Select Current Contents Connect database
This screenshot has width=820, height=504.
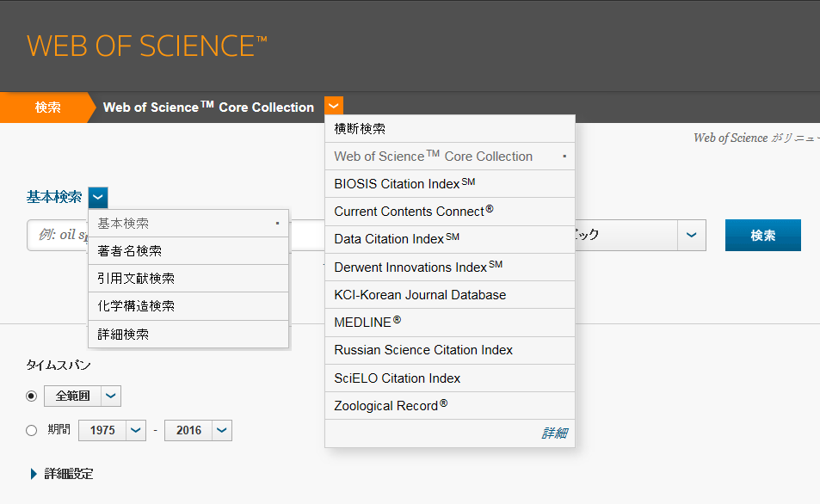point(450,212)
